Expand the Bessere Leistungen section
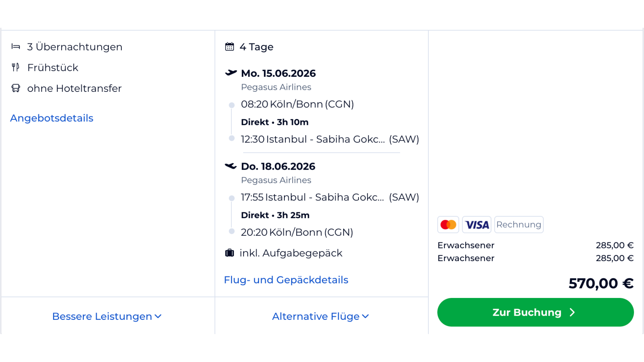 (x=107, y=316)
